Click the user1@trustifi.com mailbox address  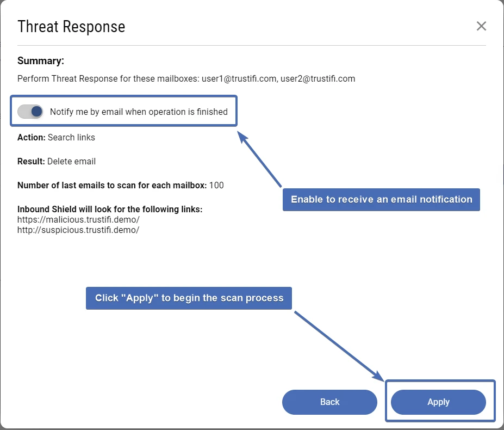point(239,78)
